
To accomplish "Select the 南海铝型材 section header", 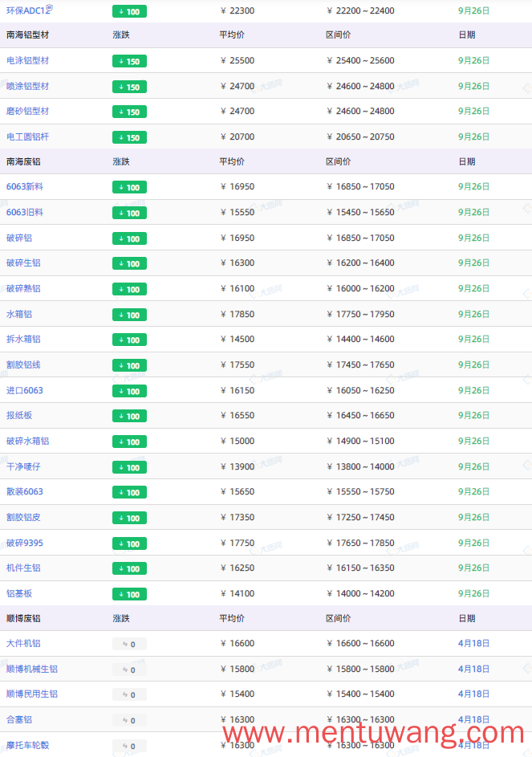I will (x=27, y=35).
